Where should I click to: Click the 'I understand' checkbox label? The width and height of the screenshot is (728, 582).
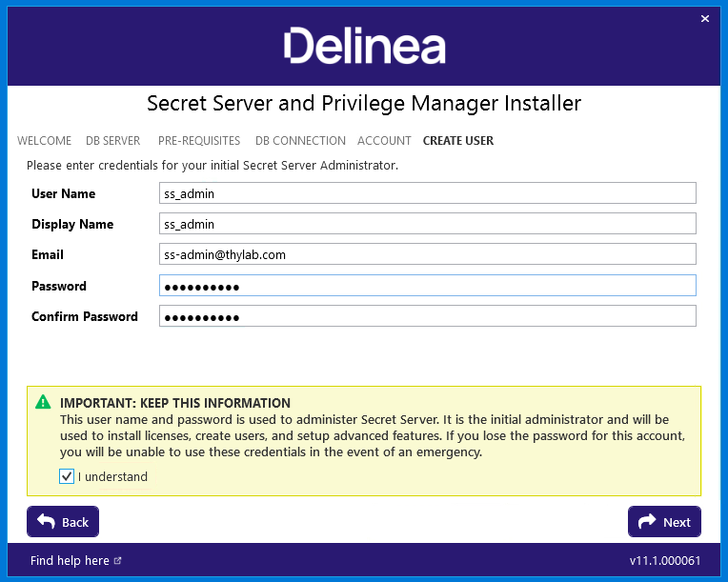coord(112,476)
